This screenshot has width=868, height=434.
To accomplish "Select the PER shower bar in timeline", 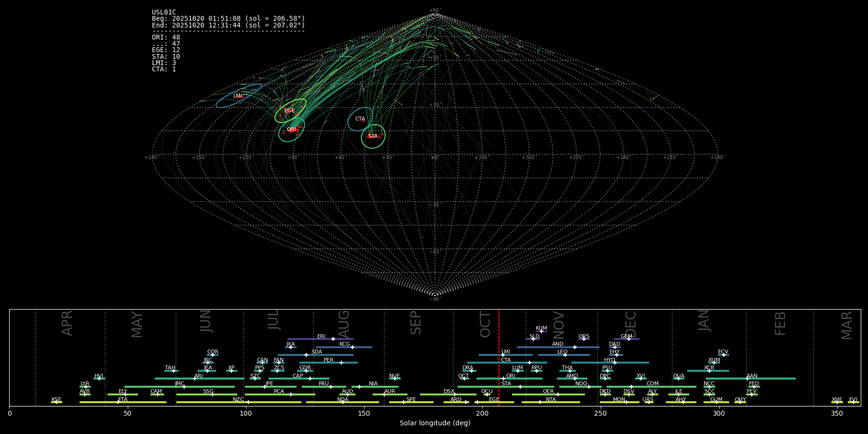I will [x=328, y=363].
